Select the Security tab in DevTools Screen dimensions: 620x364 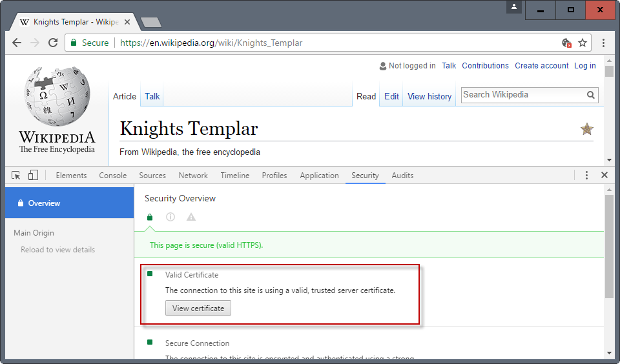point(365,176)
